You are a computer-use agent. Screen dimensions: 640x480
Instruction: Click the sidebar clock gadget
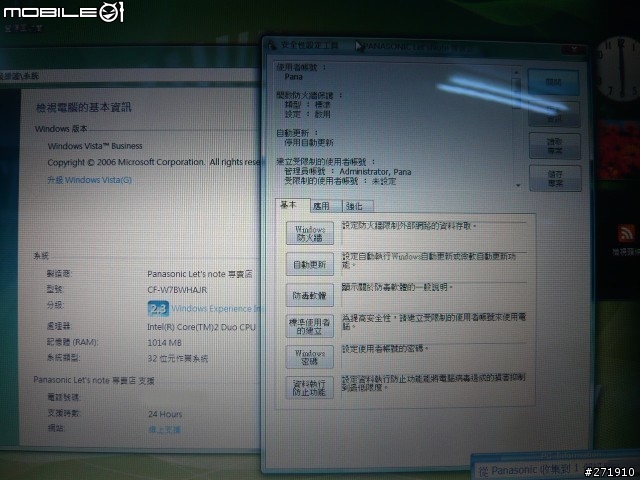(x=620, y=67)
